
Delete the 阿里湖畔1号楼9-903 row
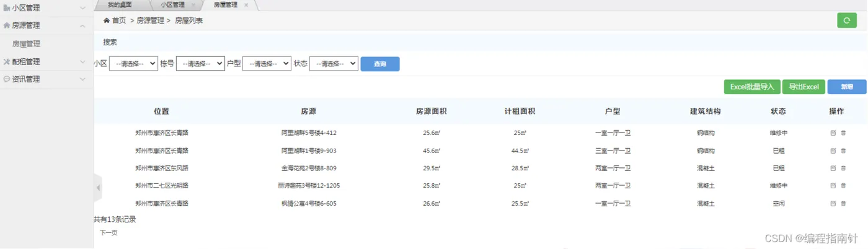pyautogui.click(x=843, y=151)
